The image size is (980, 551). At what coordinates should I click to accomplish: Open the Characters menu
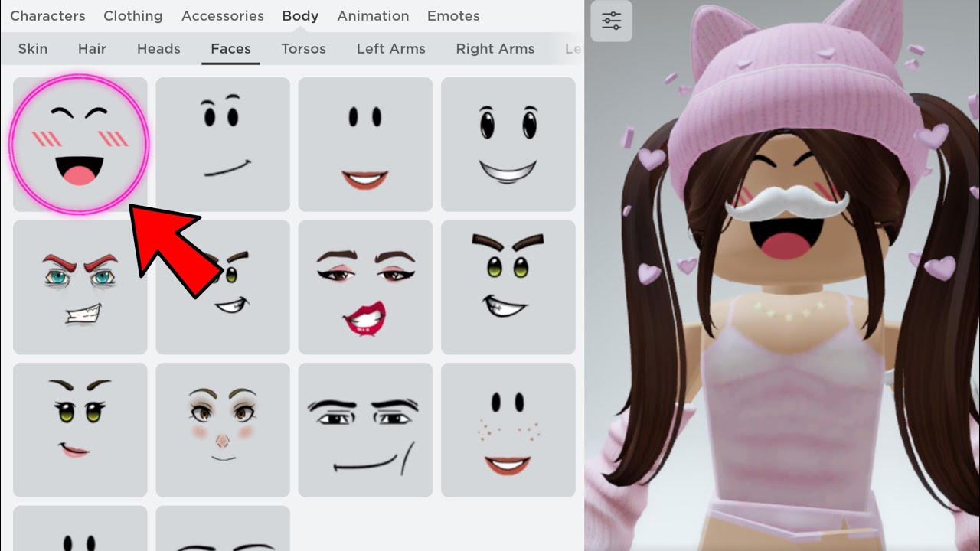[x=47, y=16]
